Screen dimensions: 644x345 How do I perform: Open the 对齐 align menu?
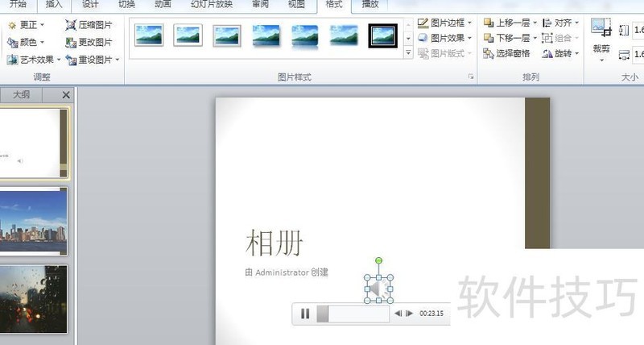[560, 23]
